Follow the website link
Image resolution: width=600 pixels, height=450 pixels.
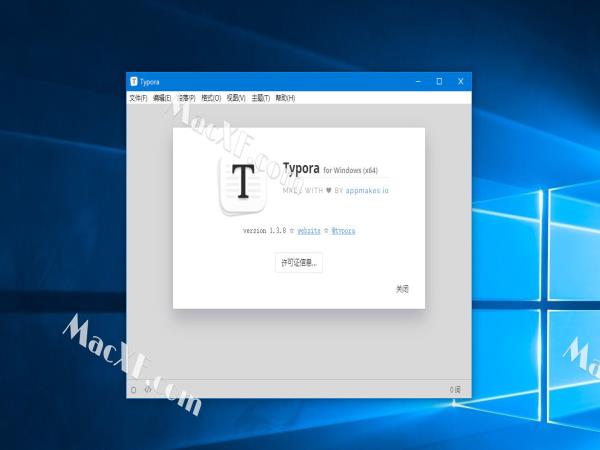point(309,231)
